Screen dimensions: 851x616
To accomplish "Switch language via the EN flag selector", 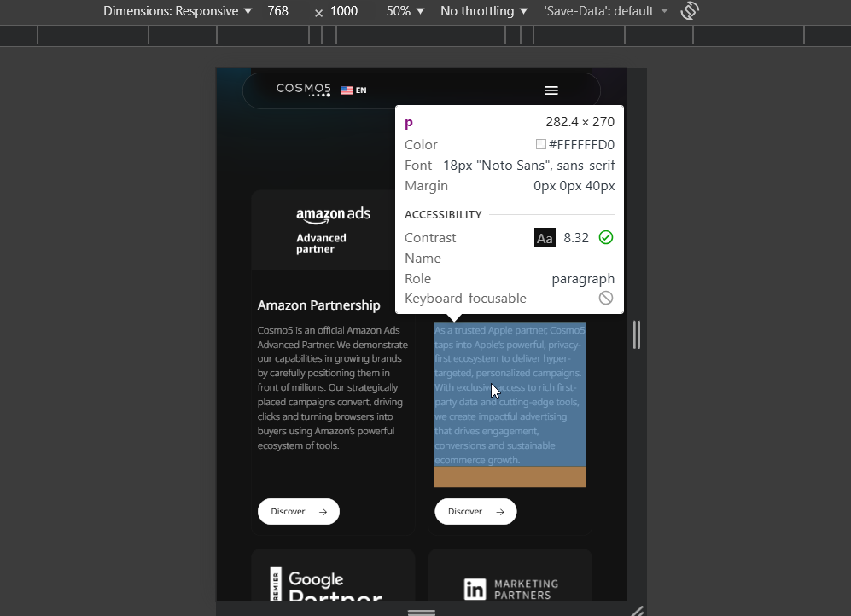I will (354, 90).
